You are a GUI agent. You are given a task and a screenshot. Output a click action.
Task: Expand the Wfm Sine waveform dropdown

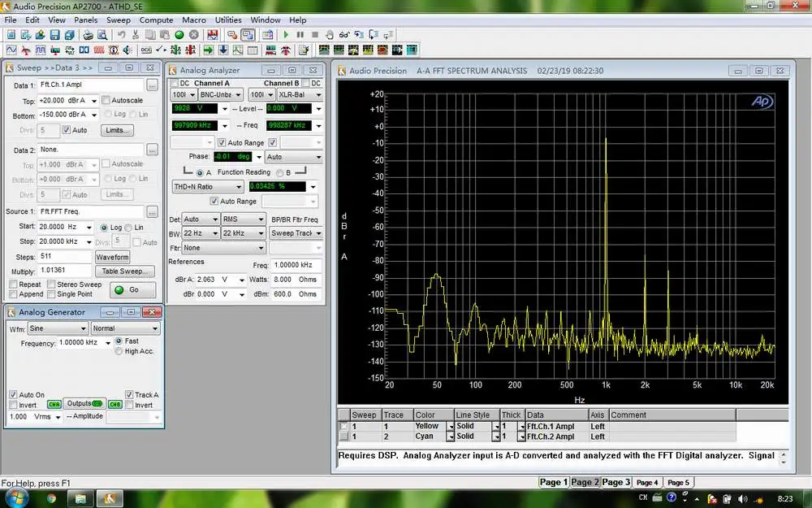pyautogui.click(x=58, y=328)
